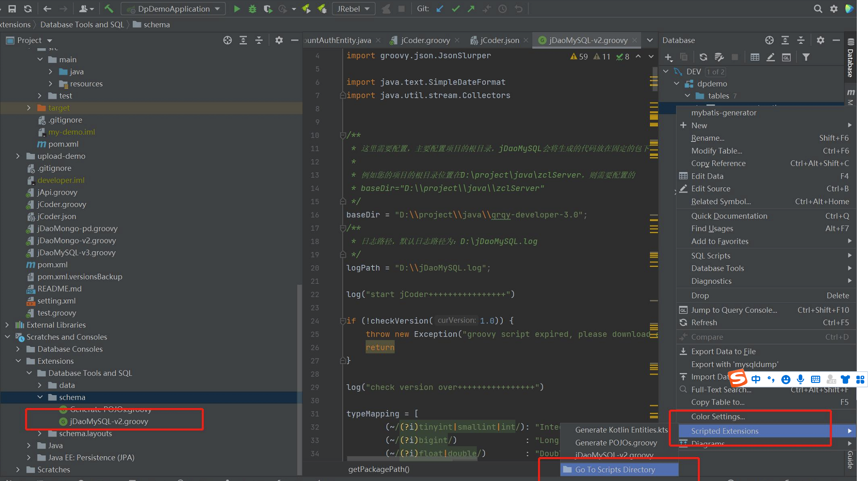Click Git commit green checkmark
Screen dimensions: 868x481
tap(455, 9)
